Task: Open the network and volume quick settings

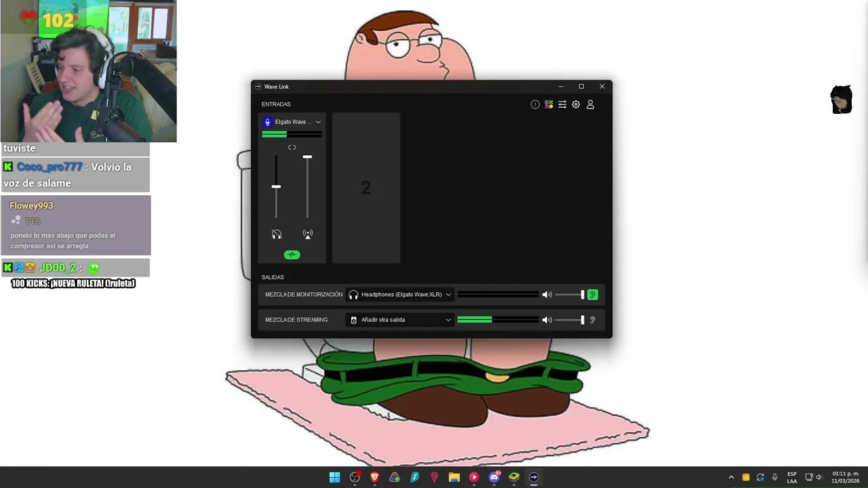Action: [x=813, y=477]
